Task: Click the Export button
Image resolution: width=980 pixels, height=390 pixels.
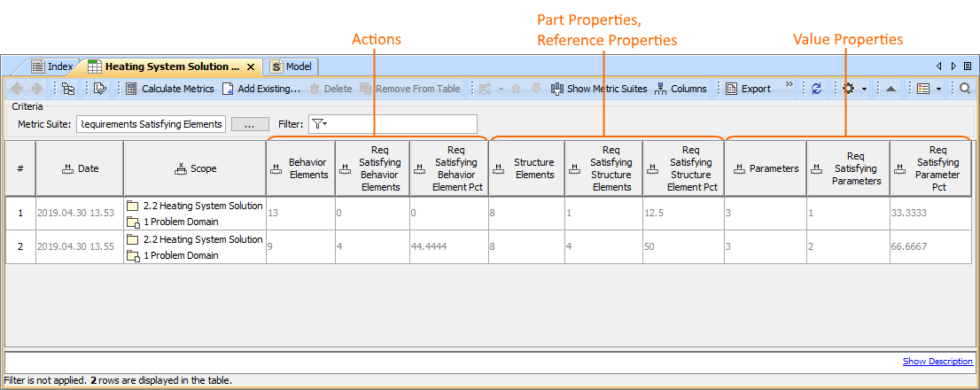Action: pyautogui.click(x=748, y=89)
